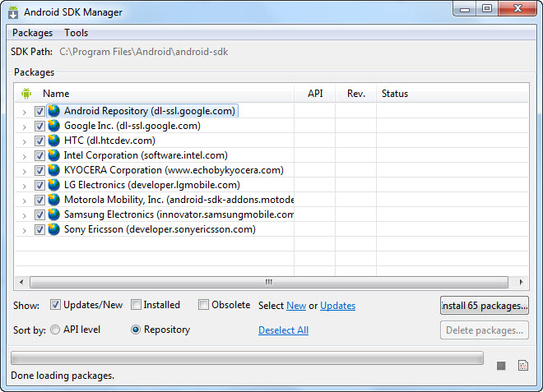Click the globe icon beside HTC
Image resolution: width=543 pixels, height=392 pixels.
click(53, 141)
